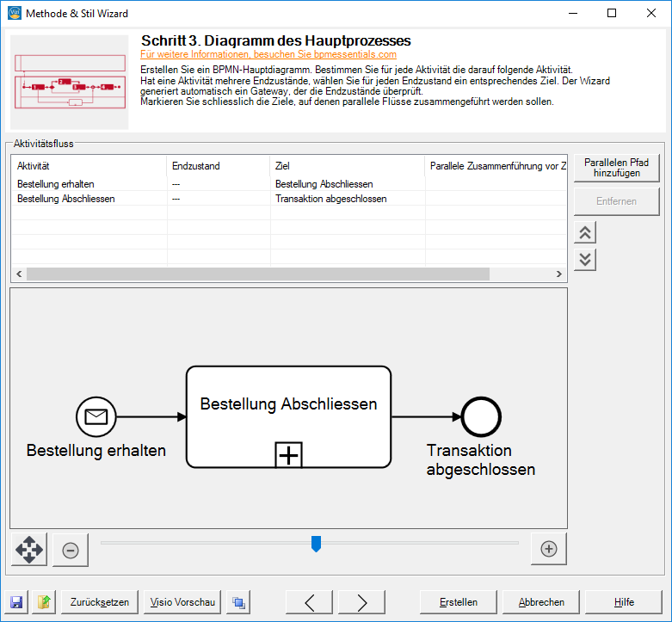Click Endzustand cell of Bestellung Abschliessen row

(x=219, y=199)
